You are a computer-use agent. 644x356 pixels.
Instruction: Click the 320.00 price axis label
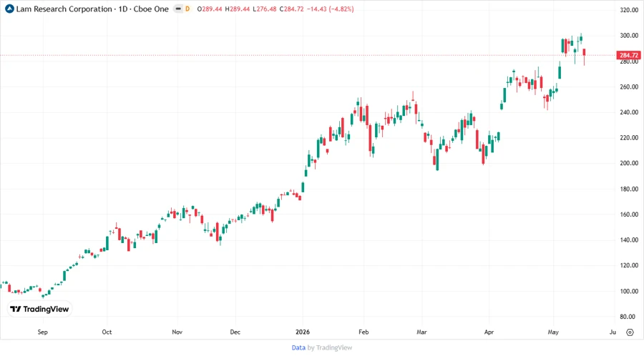point(629,10)
